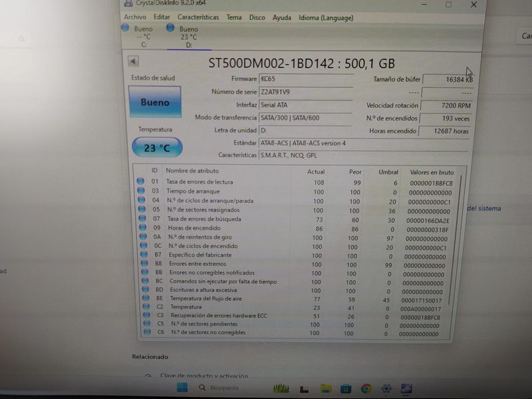Open the Windows Start menu

(x=182, y=388)
